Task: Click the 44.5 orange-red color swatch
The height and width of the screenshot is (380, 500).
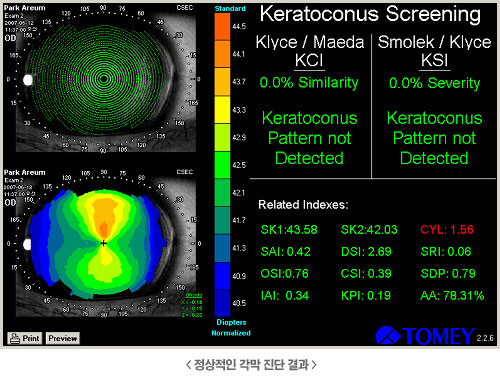Action: tap(222, 27)
